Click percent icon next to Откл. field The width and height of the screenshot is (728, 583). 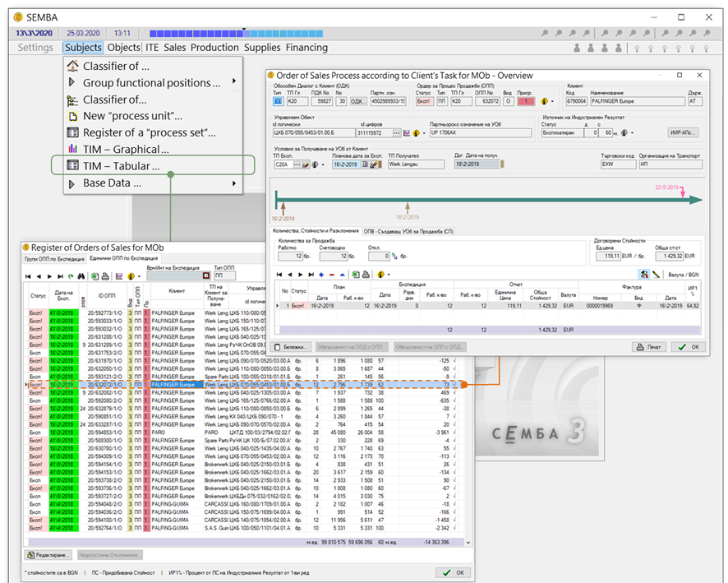pyautogui.click(x=394, y=256)
